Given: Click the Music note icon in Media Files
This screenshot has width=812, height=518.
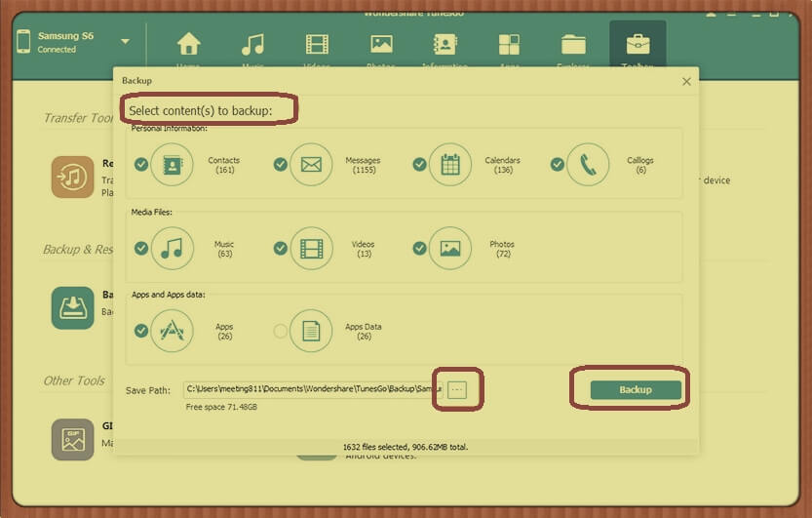Looking at the screenshot, I should point(172,249).
